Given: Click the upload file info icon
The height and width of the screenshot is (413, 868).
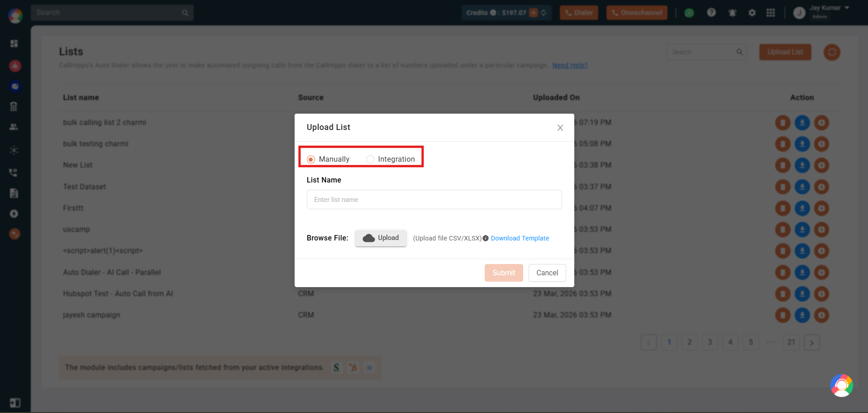Looking at the screenshot, I should tap(486, 238).
